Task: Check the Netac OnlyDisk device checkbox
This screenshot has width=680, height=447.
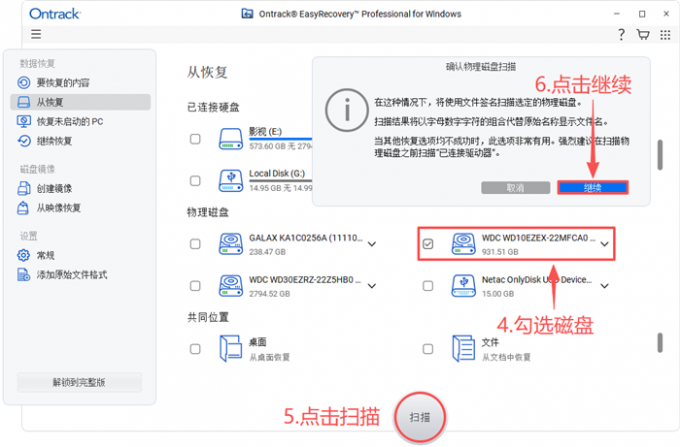Action: click(428, 286)
